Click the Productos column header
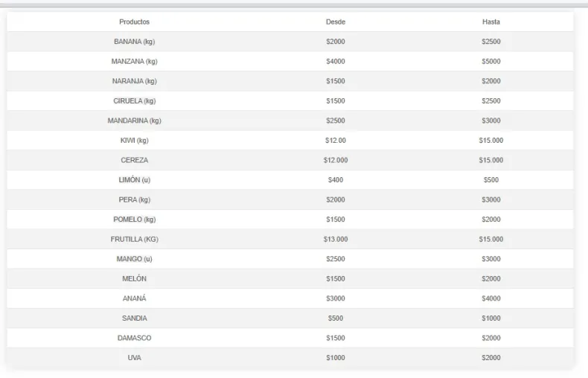This screenshot has width=588, height=378. [x=134, y=22]
